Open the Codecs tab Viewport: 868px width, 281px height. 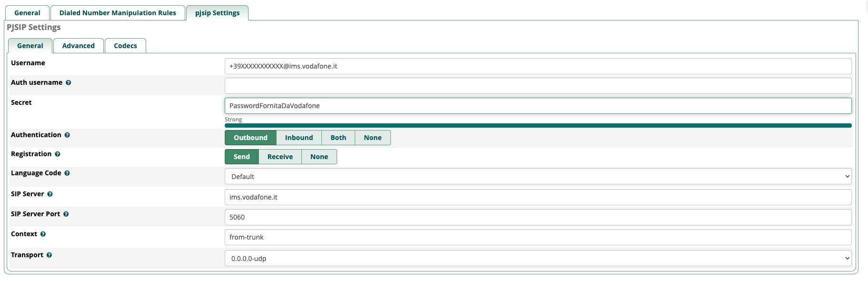pyautogui.click(x=125, y=46)
